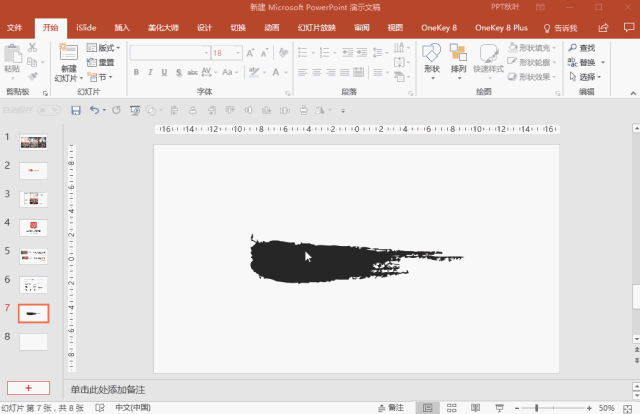
Task: Click the red plus add-slide button
Action: pyautogui.click(x=29, y=388)
